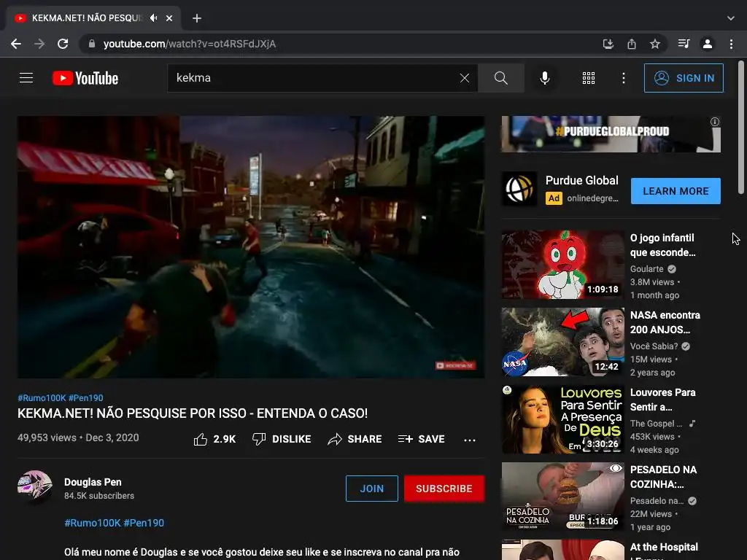
Task: Open the Louvores Para Sentir thumbnail
Action: [562, 419]
